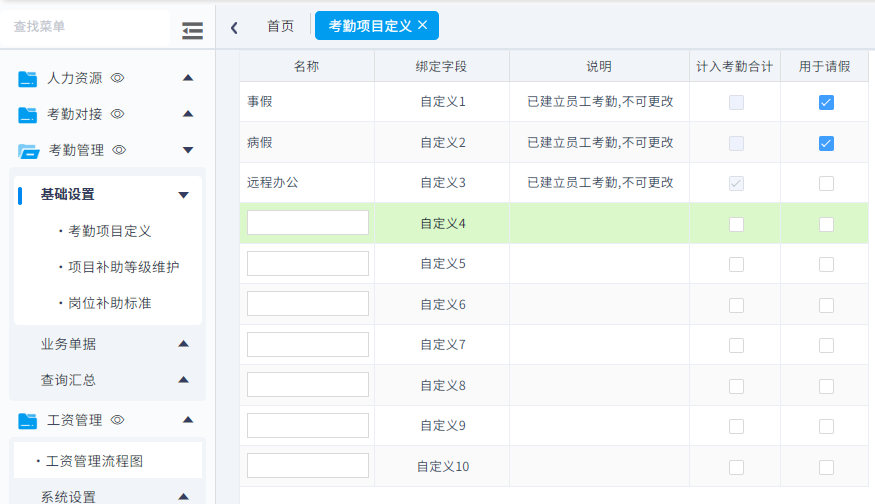Image resolution: width=875 pixels, height=504 pixels.
Task: Check 计入考勤合计 for 自定义5
Action: [736, 265]
